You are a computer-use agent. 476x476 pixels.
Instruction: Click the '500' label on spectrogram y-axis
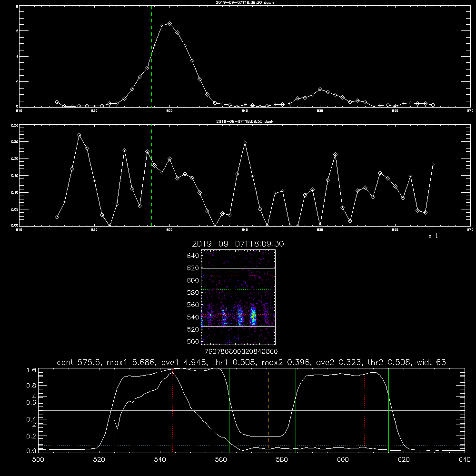[x=193, y=341]
